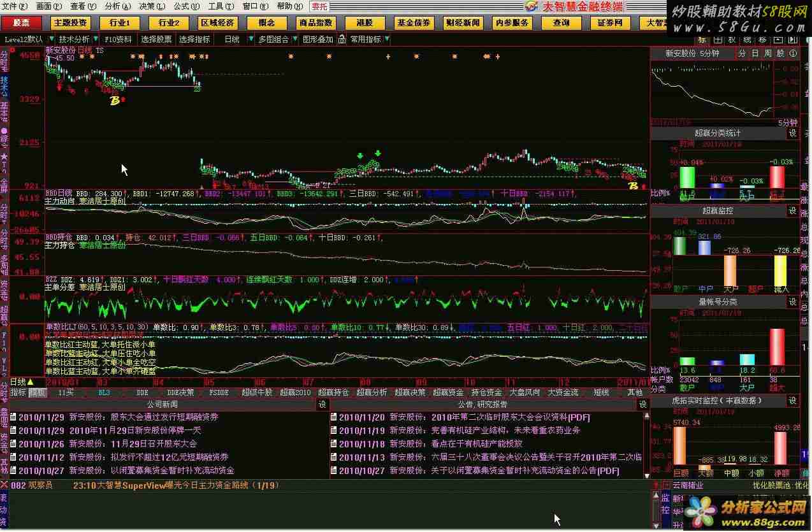The height and width of the screenshot is (532, 812).
Task: Click the SuperView ticker message in status bar
Action: (x=176, y=485)
